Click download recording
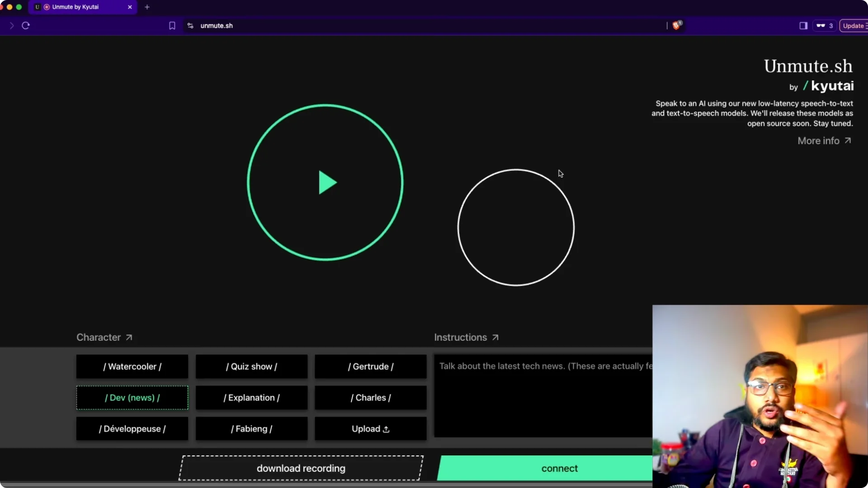 (x=301, y=468)
